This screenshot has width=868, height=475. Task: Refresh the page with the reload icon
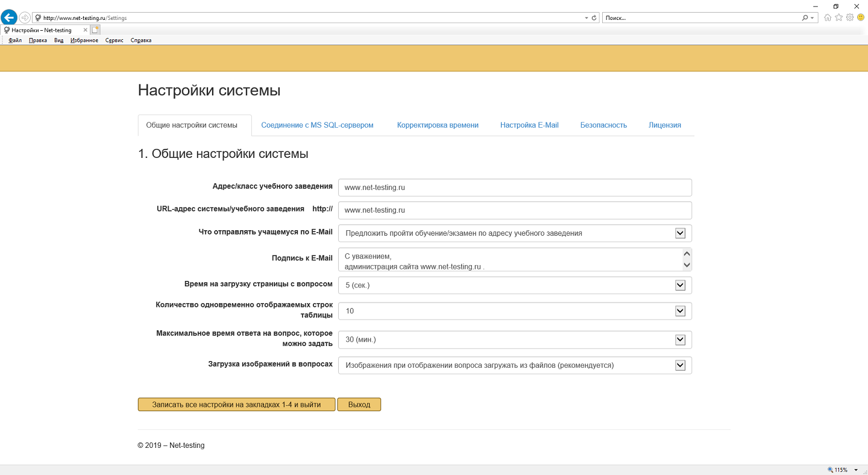point(594,18)
